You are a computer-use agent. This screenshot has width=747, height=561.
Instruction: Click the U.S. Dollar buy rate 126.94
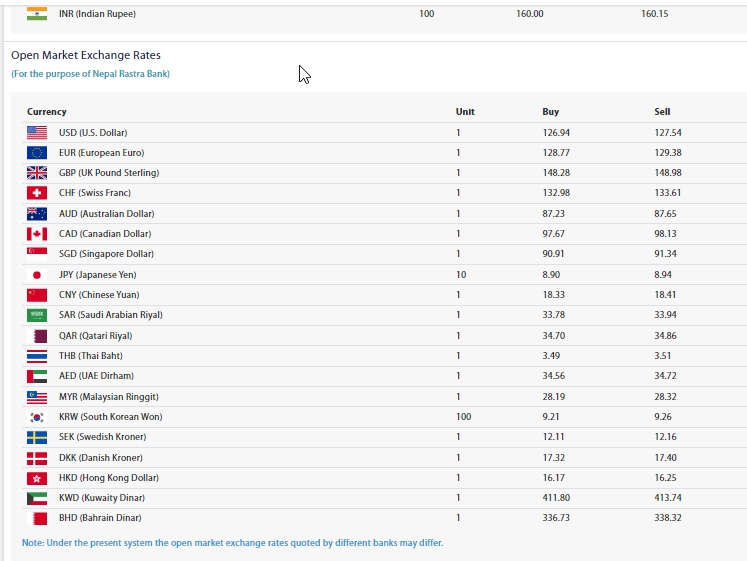coord(556,133)
